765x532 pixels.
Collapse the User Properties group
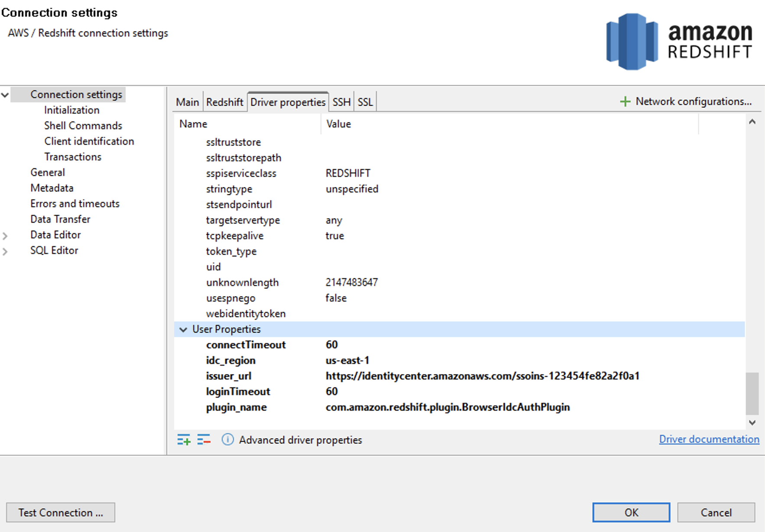[183, 329]
